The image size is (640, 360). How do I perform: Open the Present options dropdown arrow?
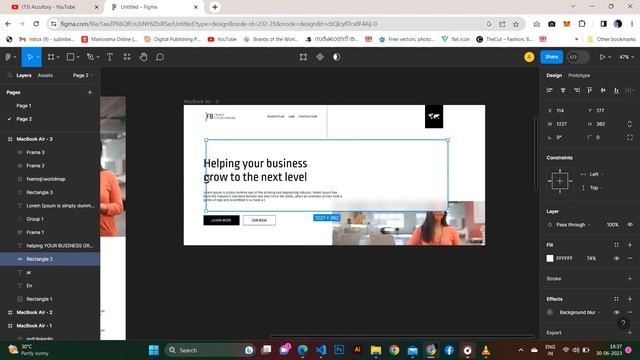609,57
